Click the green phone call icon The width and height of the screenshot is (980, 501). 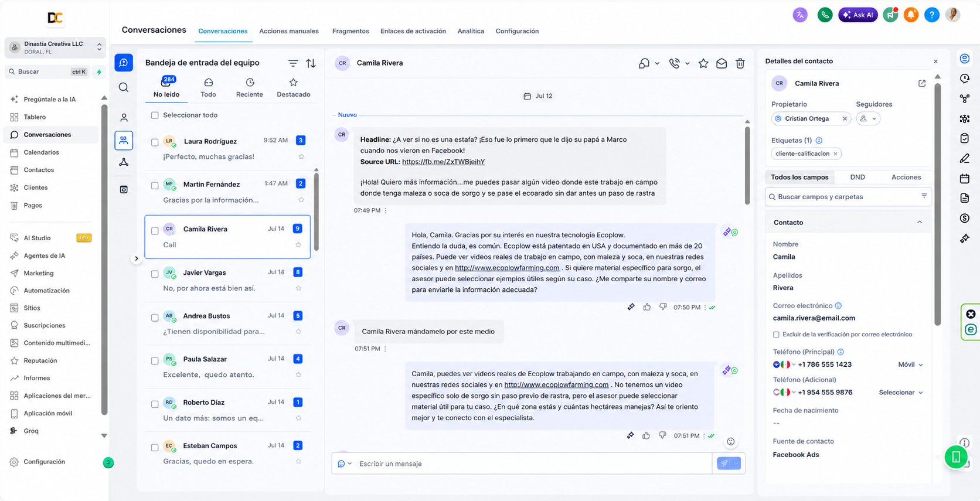(825, 15)
